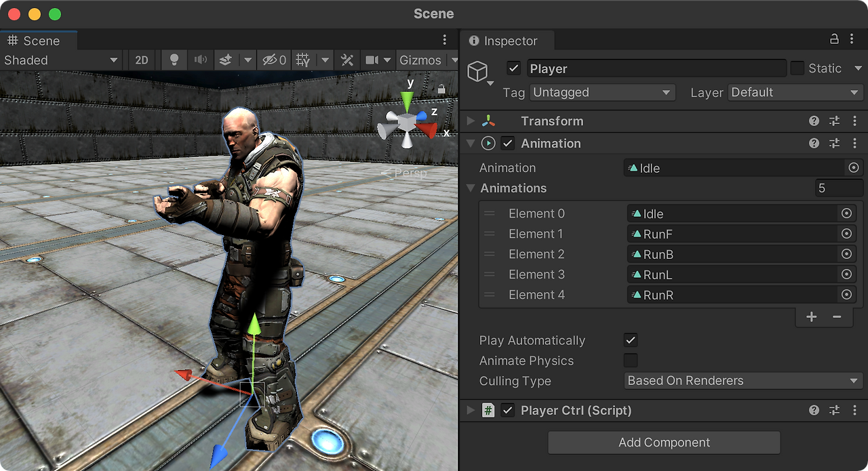Open object picker for Element 1 RunF
The width and height of the screenshot is (868, 471).
tap(846, 234)
